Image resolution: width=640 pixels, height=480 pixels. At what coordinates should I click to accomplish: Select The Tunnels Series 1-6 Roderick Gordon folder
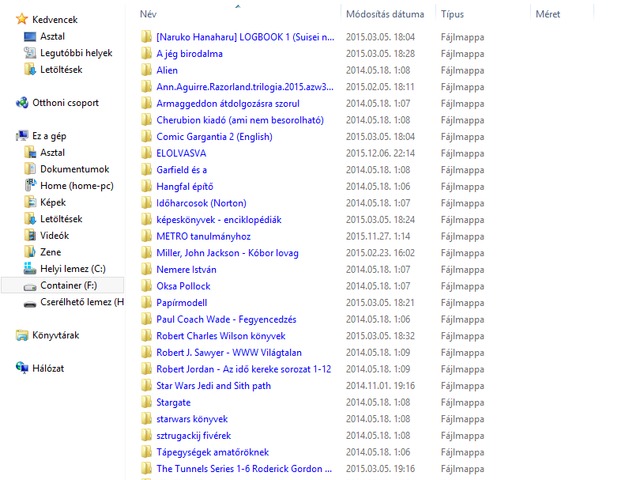244,469
